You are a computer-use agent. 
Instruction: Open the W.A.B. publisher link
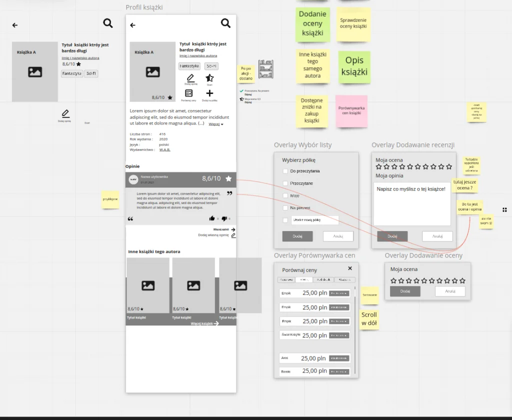(x=165, y=150)
